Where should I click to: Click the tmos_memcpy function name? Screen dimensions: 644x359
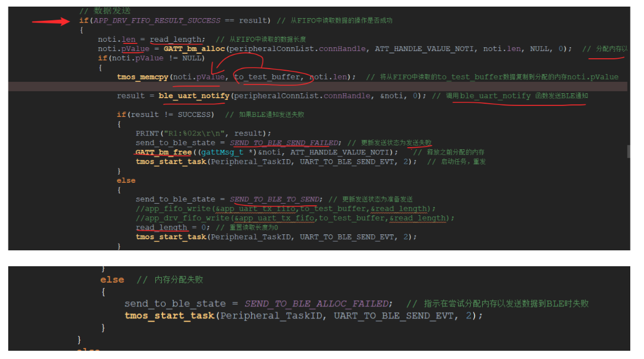click(143, 77)
